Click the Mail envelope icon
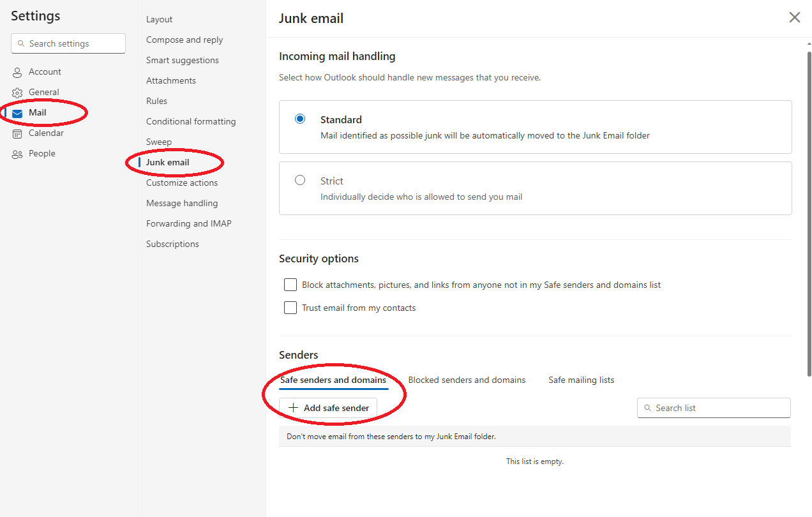Screen dimensions: 812x517 (x=17, y=113)
